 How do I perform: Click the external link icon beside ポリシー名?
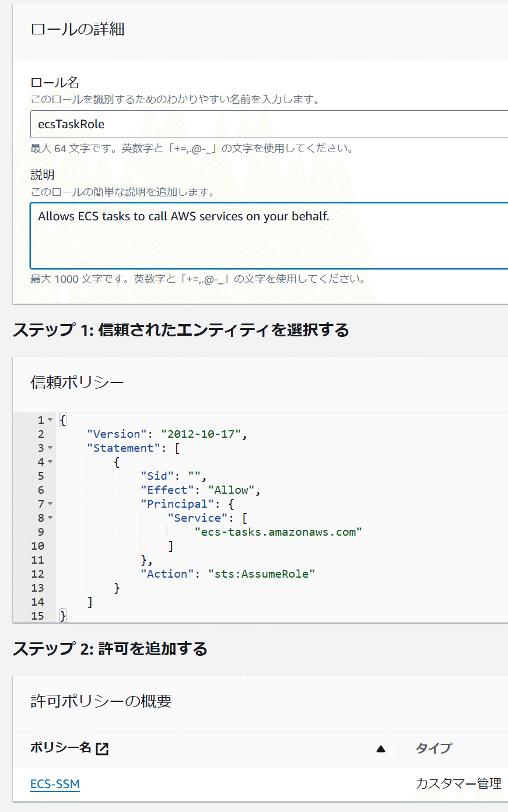(x=102, y=749)
